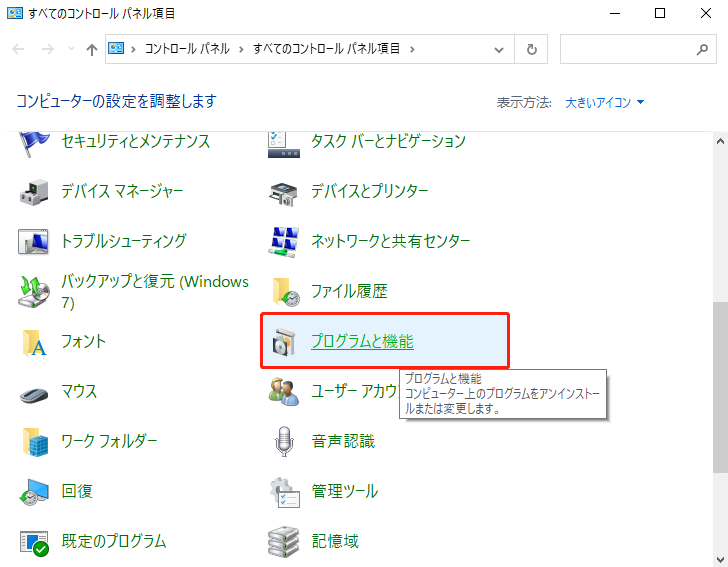Click the forward navigation arrow
Image resolution: width=728 pixels, height=567 pixels.
tap(47, 49)
